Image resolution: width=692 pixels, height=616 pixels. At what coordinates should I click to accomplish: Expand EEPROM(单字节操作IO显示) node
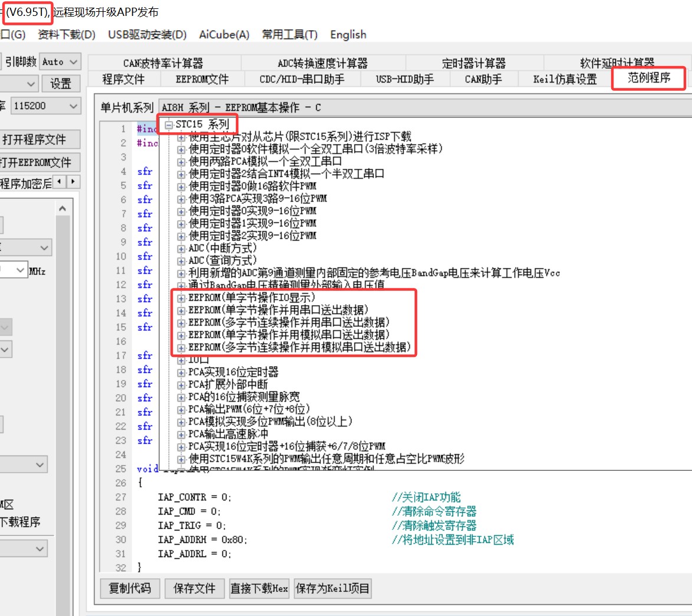tap(181, 299)
